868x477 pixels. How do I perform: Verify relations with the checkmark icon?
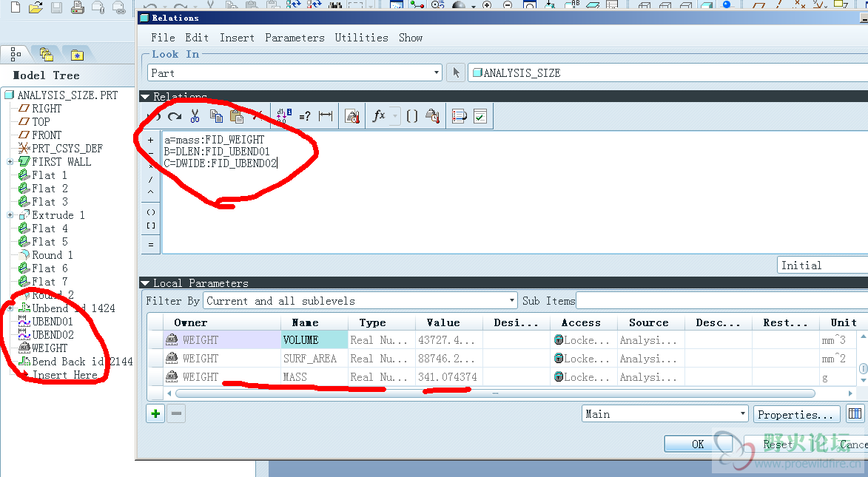click(480, 116)
